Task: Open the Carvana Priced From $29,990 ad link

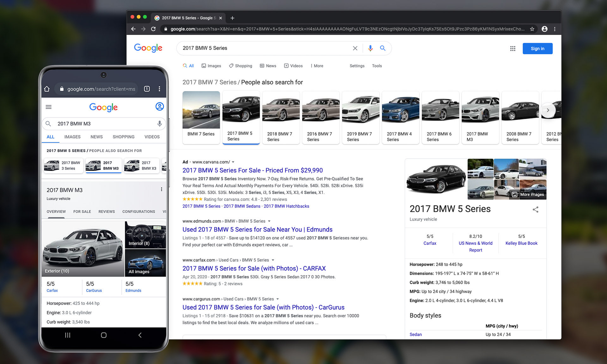Action: tap(253, 170)
